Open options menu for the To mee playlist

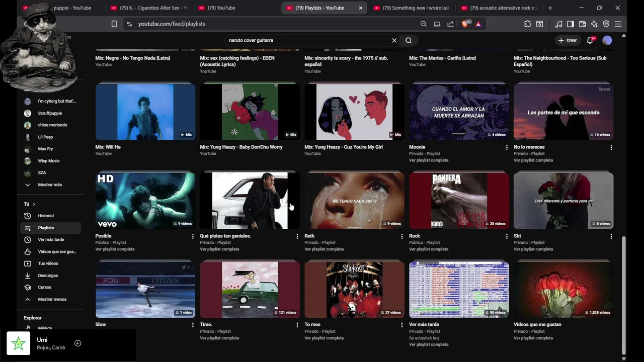pos(401,325)
